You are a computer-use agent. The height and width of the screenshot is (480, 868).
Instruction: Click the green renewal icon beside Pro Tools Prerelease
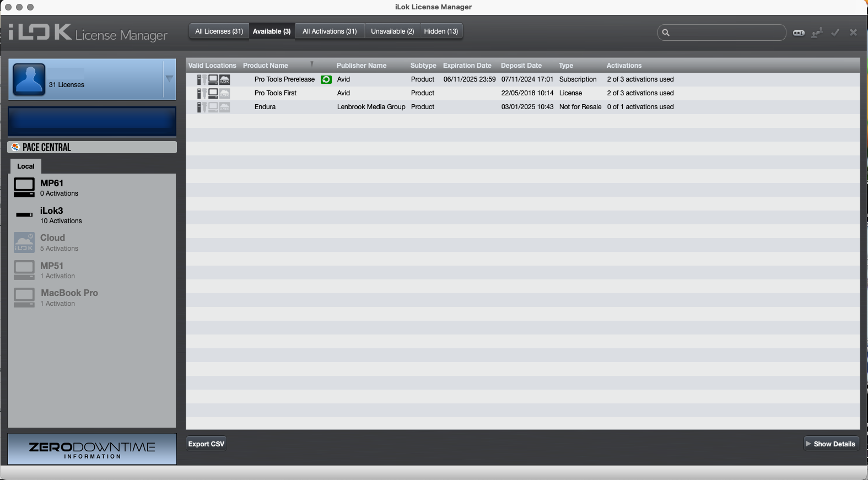pyautogui.click(x=326, y=79)
